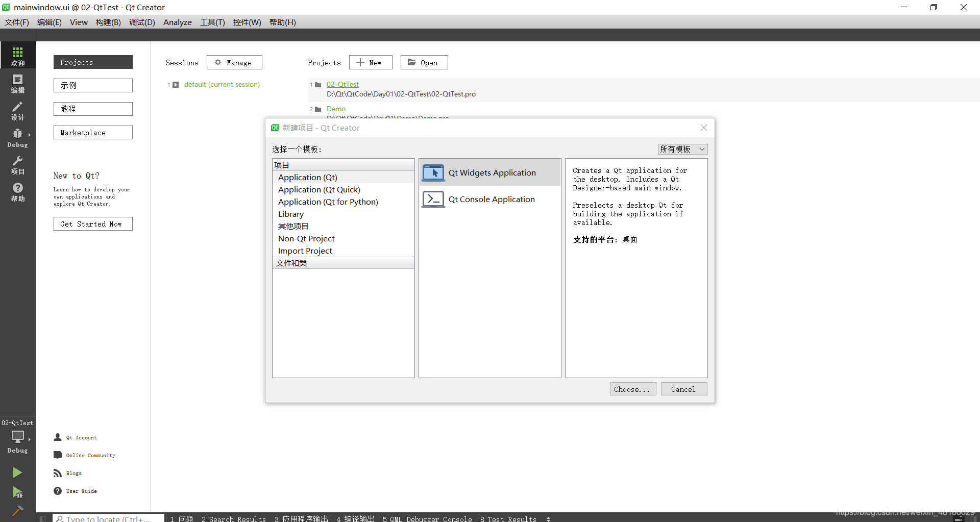The height and width of the screenshot is (522, 980).
Task: Click the Demo project folder icon
Action: click(318, 109)
